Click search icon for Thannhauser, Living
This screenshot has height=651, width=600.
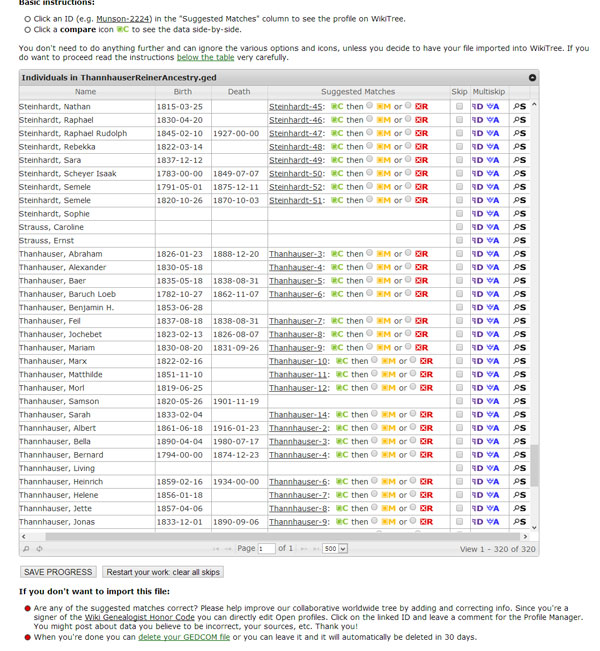coord(519,468)
